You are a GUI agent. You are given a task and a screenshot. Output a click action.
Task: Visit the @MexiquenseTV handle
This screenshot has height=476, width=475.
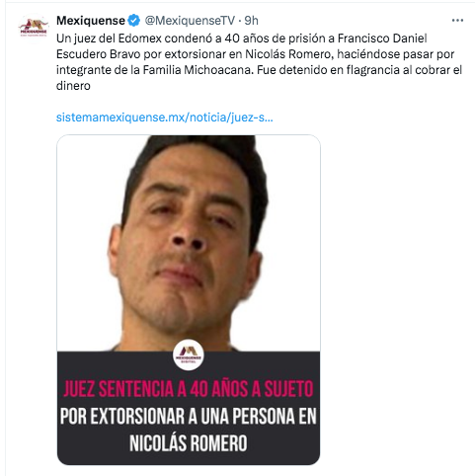(x=190, y=21)
